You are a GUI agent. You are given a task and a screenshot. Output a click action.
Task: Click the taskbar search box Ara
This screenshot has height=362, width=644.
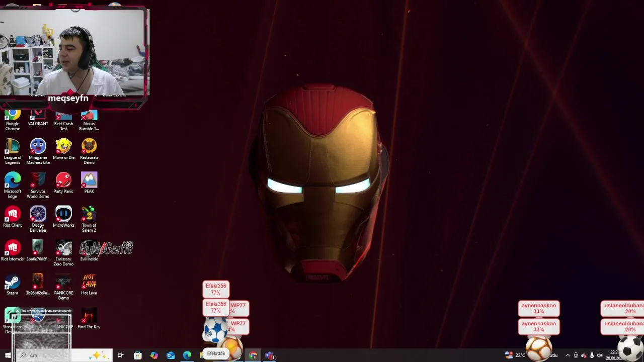pyautogui.click(x=63, y=355)
